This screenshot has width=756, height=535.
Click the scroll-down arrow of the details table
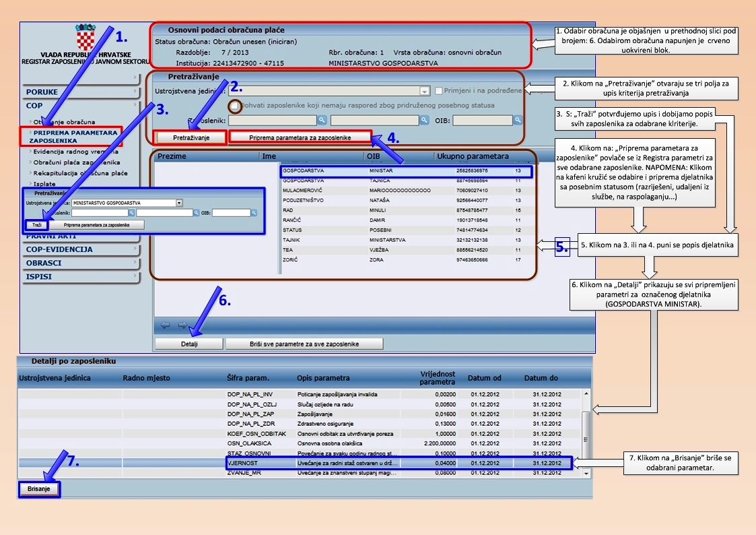click(x=586, y=474)
